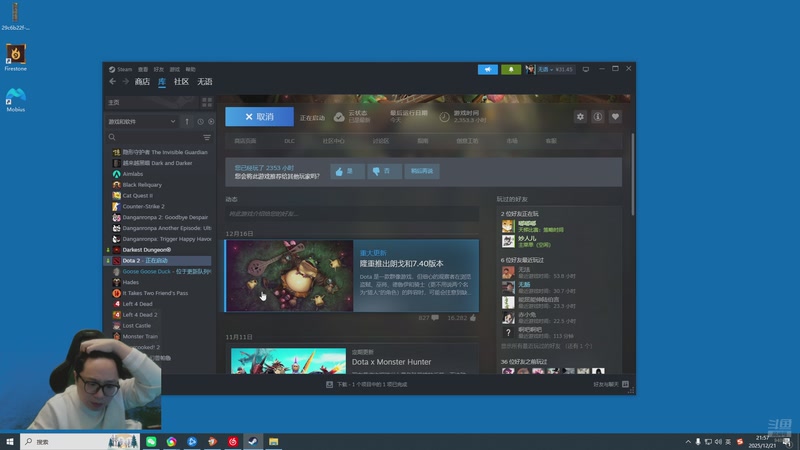800x450 pixels.
Task: Cancel the Dota 2 launch with 取消
Action: (259, 117)
